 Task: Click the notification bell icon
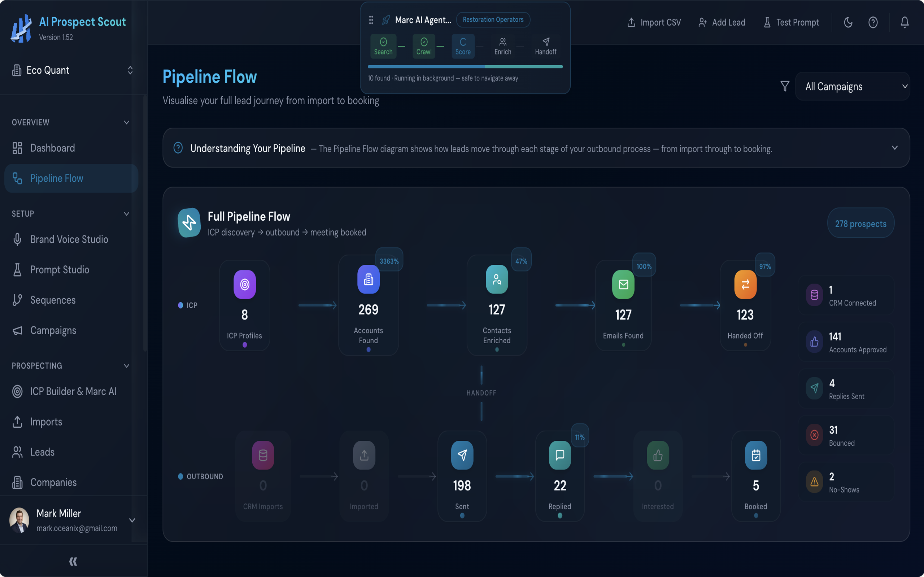tap(904, 22)
